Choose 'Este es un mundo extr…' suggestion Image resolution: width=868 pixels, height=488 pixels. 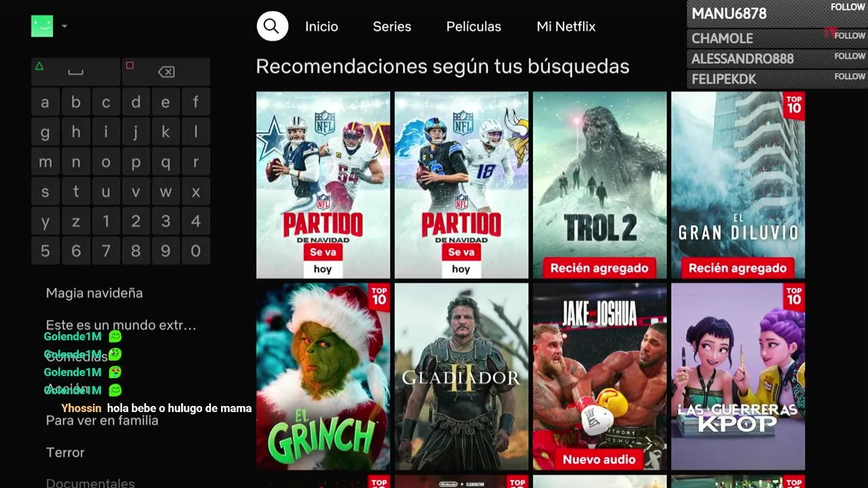(121, 325)
